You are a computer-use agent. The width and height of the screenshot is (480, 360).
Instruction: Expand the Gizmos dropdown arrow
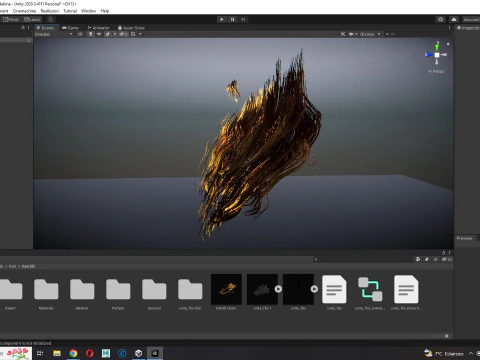click(x=379, y=34)
